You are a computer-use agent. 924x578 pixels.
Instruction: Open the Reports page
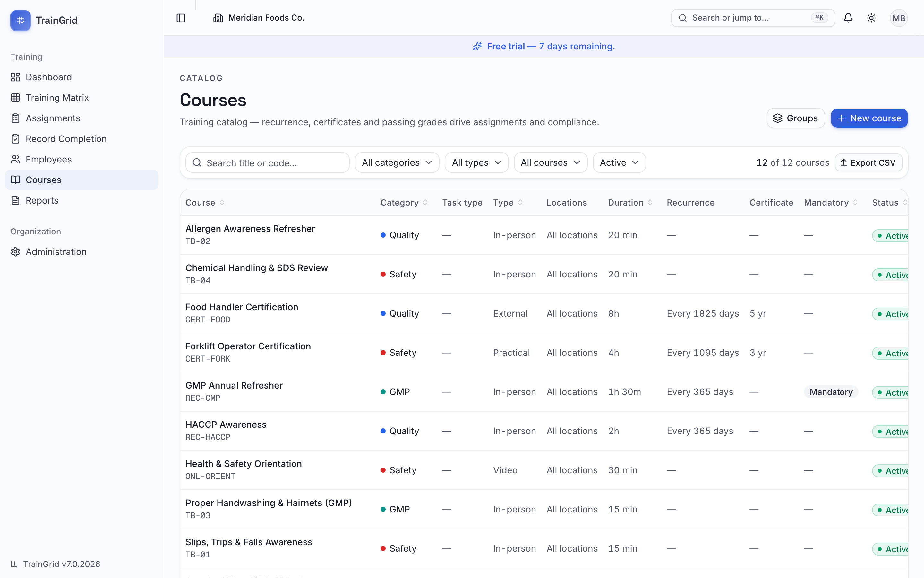(x=82, y=200)
